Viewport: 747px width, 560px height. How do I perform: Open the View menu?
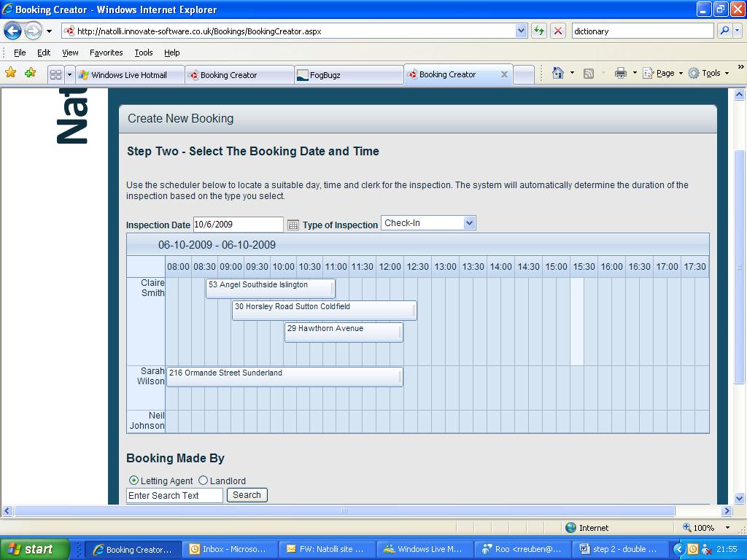pos(70,52)
